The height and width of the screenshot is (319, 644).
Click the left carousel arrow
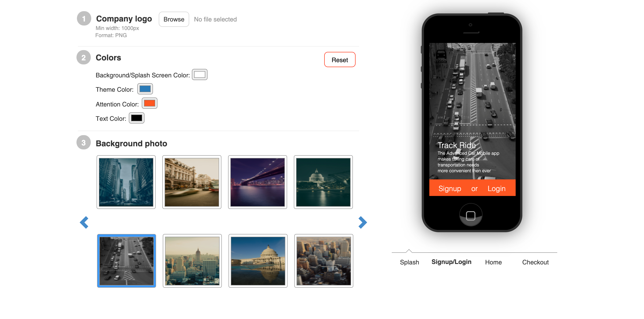pos(84,222)
